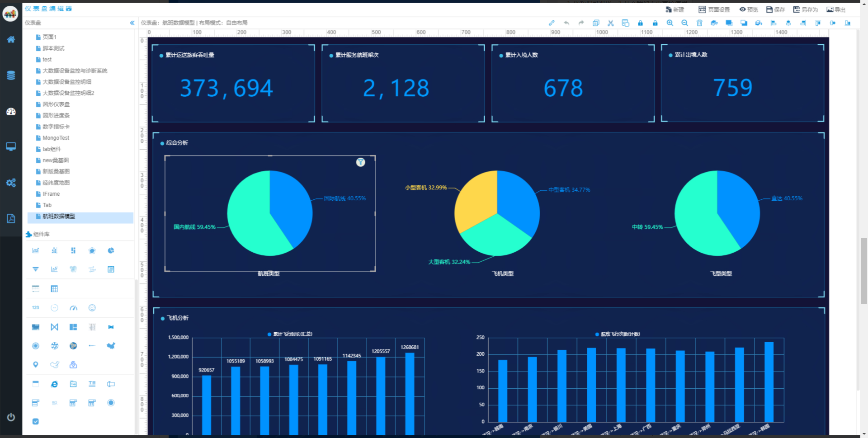Pick the checkbox component from library

click(x=35, y=421)
